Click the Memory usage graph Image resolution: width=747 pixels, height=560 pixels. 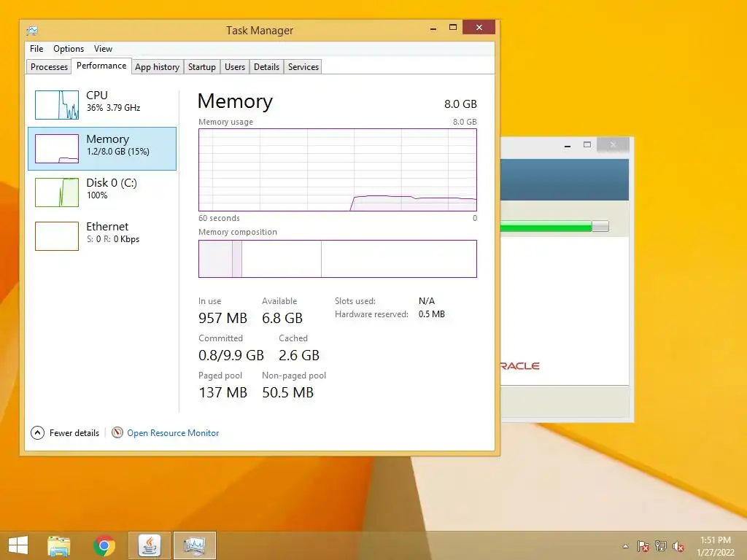point(337,169)
